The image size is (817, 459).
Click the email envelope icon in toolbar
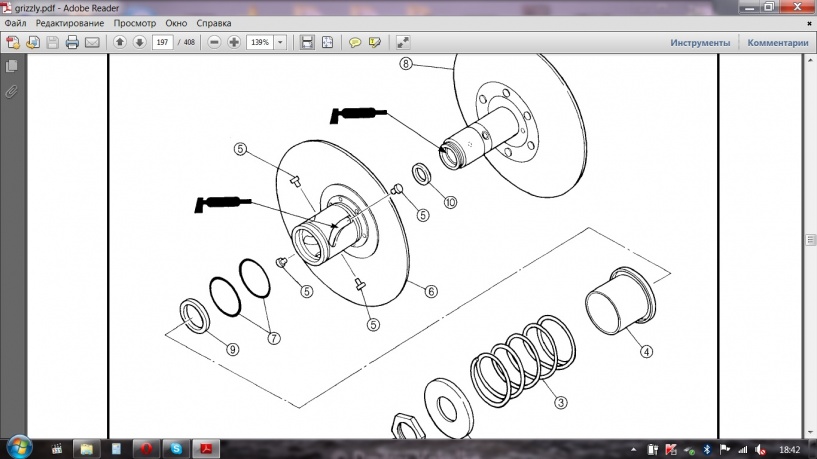pyautogui.click(x=92, y=43)
